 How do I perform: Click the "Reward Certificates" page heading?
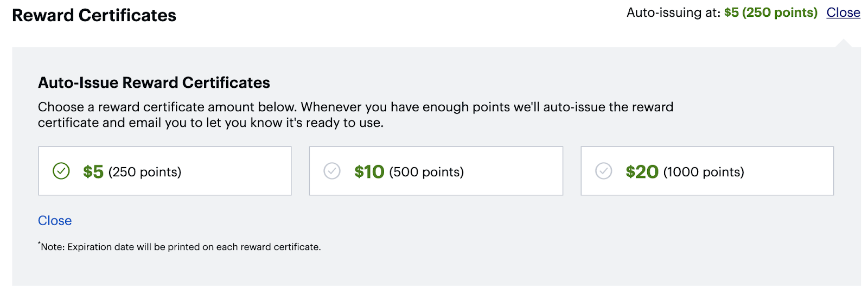coord(94,15)
